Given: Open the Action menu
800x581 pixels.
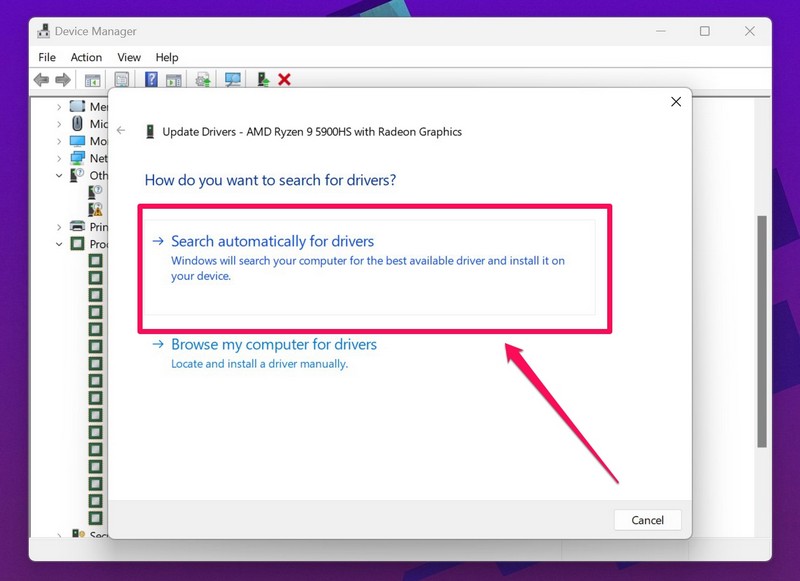Looking at the screenshot, I should pos(86,58).
